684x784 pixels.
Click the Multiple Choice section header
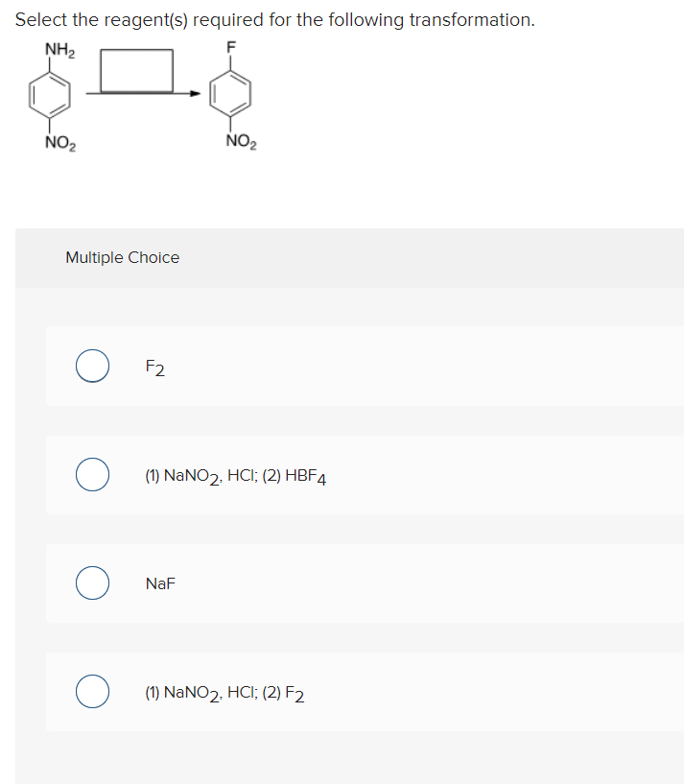click(x=122, y=257)
